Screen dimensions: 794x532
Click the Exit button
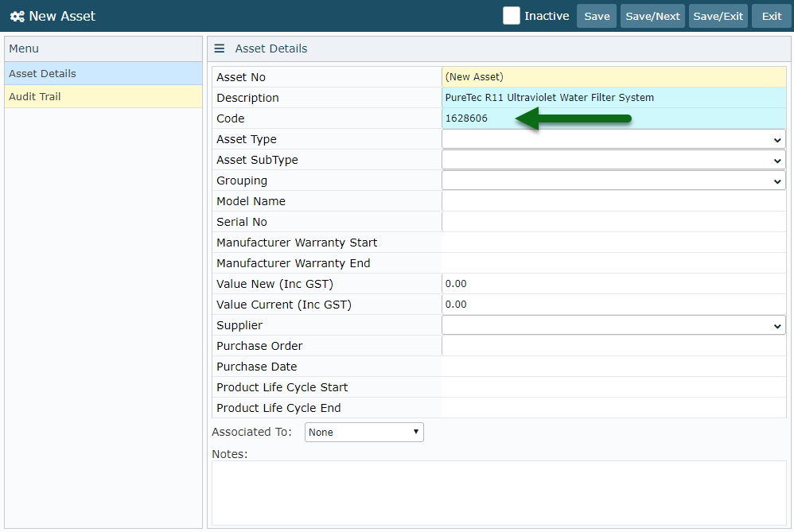[x=771, y=16]
